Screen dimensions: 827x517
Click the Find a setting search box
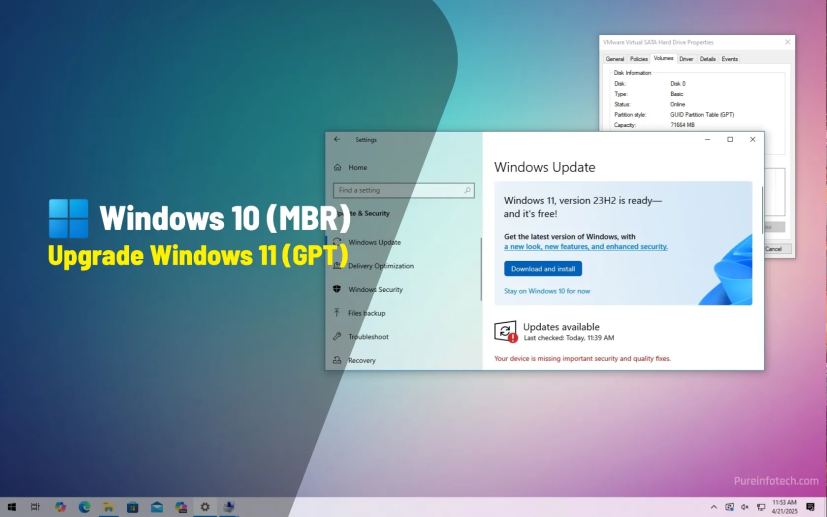[x=403, y=190]
